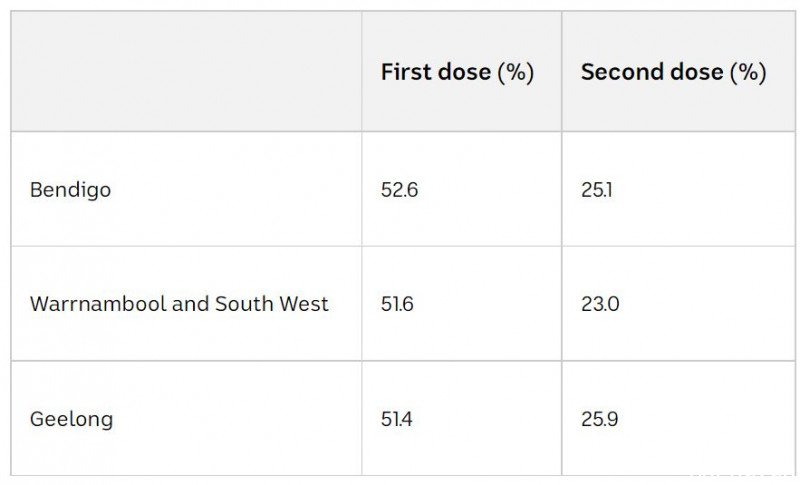This screenshot has height=485, width=800.
Task: Click Warrnambool first dose value 51.6
Action: [397, 304]
